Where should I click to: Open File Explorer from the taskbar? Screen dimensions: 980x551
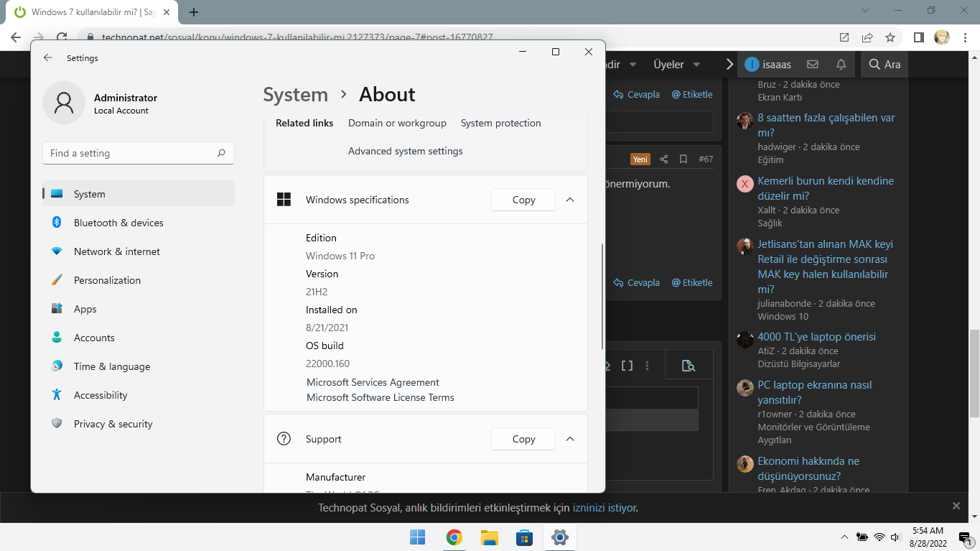tap(489, 537)
